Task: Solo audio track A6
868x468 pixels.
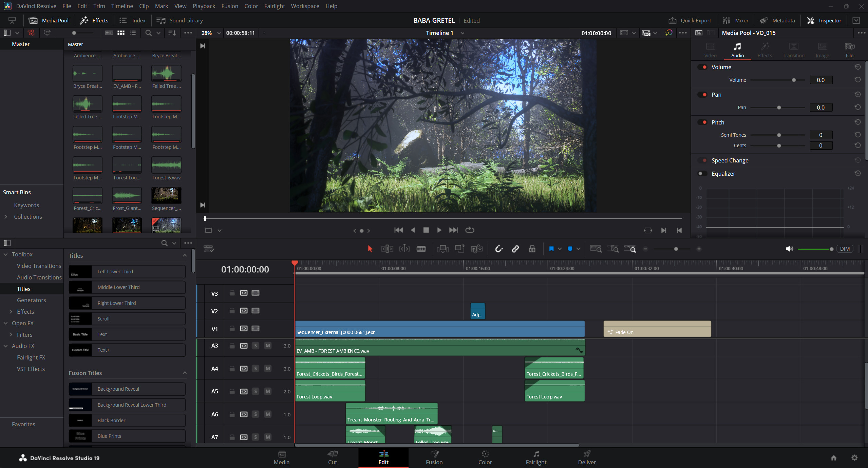Action: [x=256, y=414]
